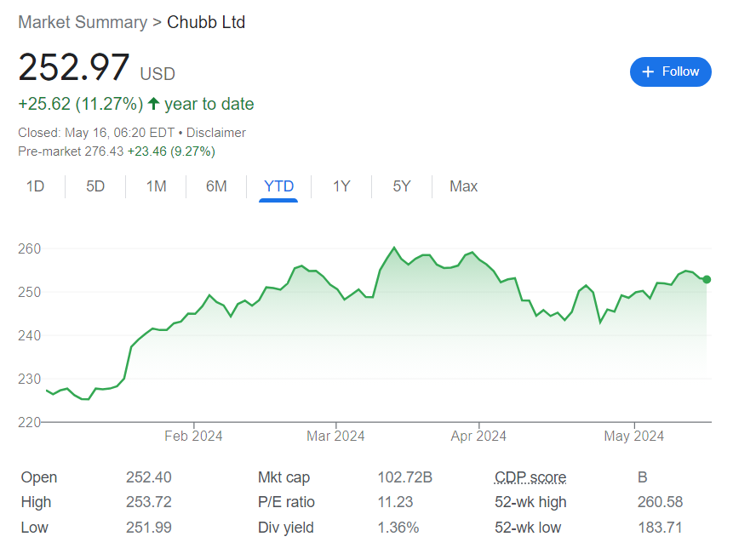Open the Disclaimer link
This screenshot has height=548, width=756.
tap(216, 133)
